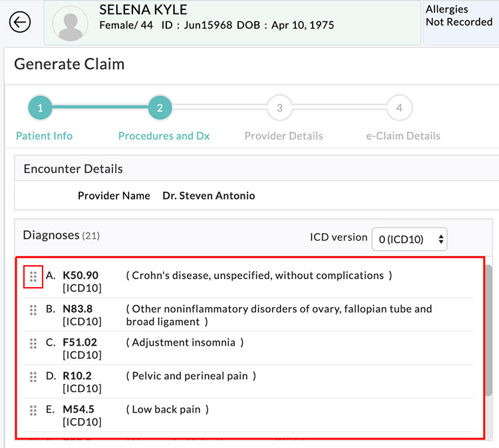Open Selena Kyle's profile avatar
This screenshot has width=499, height=448.
(71, 23)
